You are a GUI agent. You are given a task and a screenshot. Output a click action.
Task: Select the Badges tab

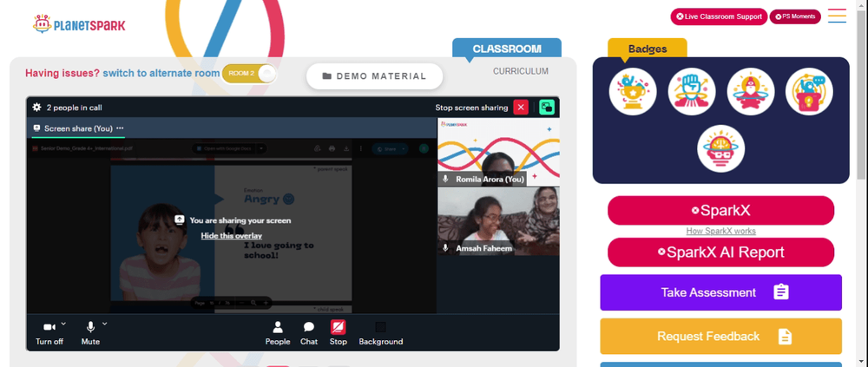click(x=648, y=49)
